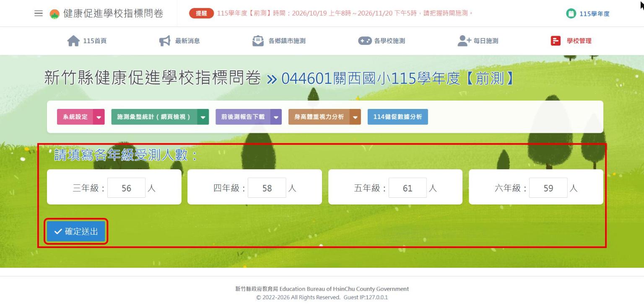
Task: Open the 學校管理 menu item
Action: click(571, 41)
